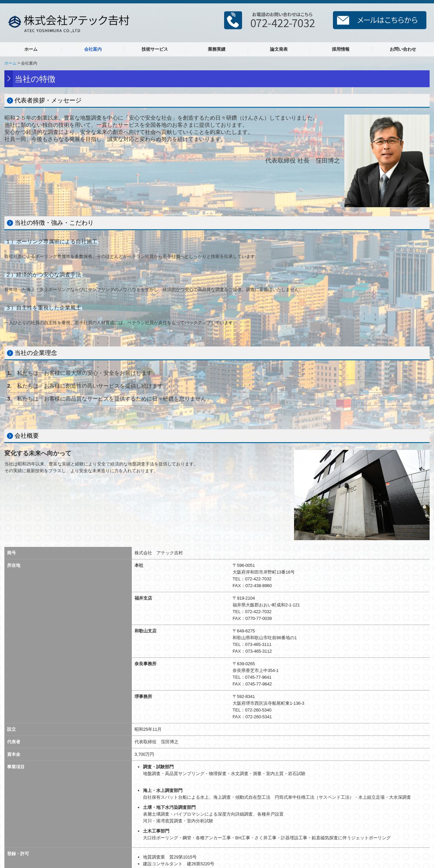
Task: Click FAX：072-438-8960 in 本社 row
Action: point(252,586)
